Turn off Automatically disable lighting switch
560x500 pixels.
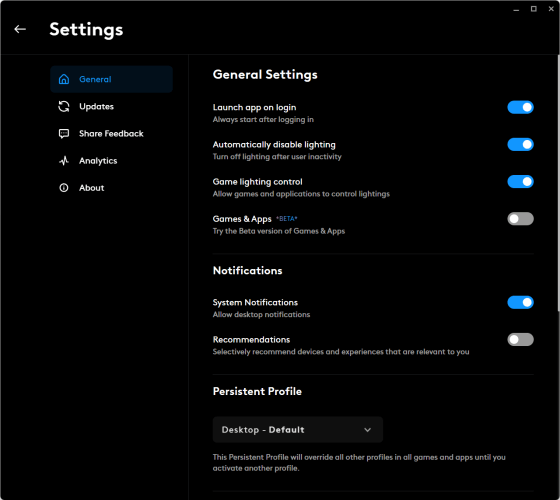coord(520,144)
